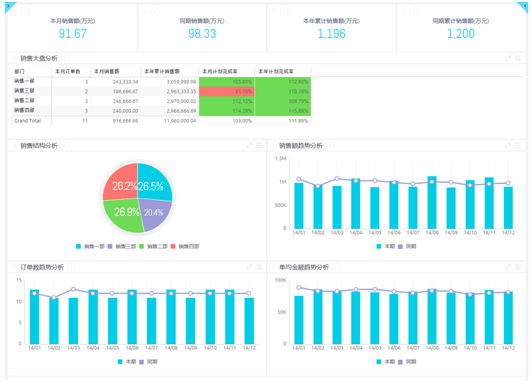This screenshot has height=382, width=531.
Task: Click edit pencil icon on 销售结构分析 panel
Action: [249, 145]
